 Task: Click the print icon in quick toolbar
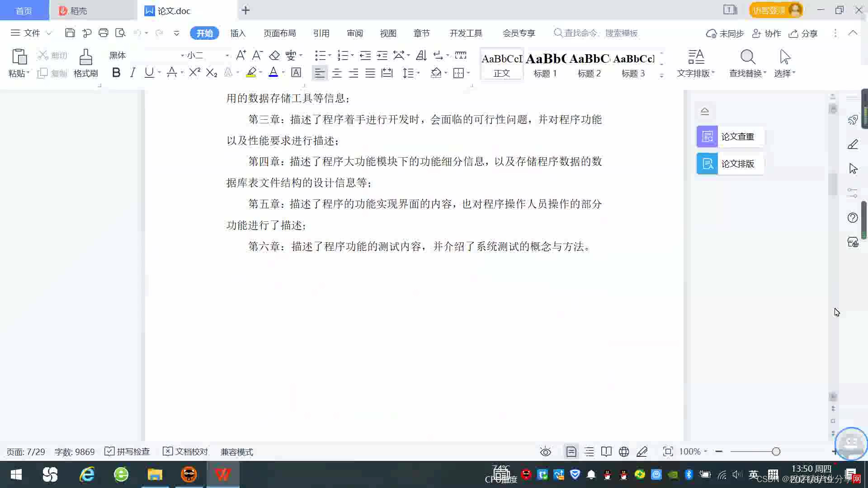click(104, 33)
